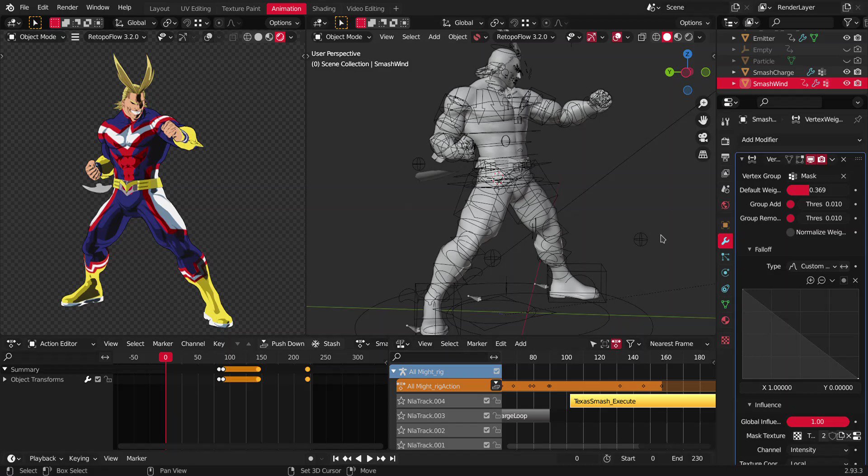Toggle camera view icon in viewport
Screen dimensions: 868x476
click(x=703, y=137)
